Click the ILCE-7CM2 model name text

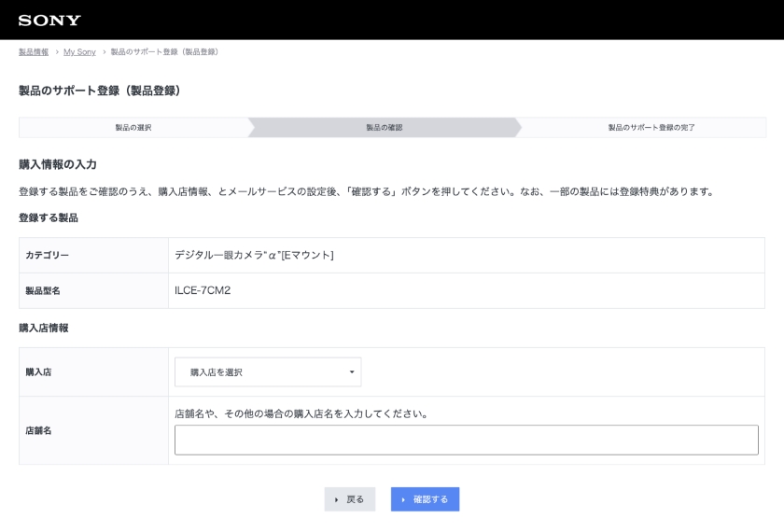(x=203, y=290)
